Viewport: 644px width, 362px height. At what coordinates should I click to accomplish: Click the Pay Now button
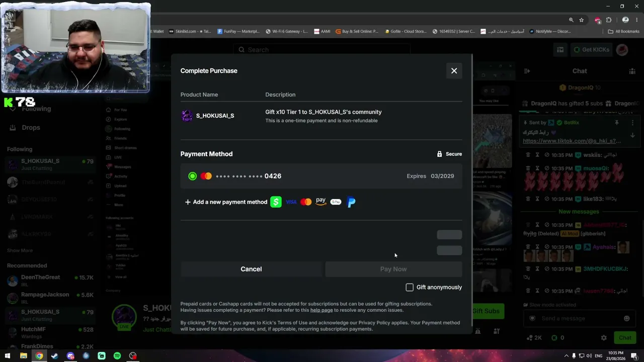point(393,269)
